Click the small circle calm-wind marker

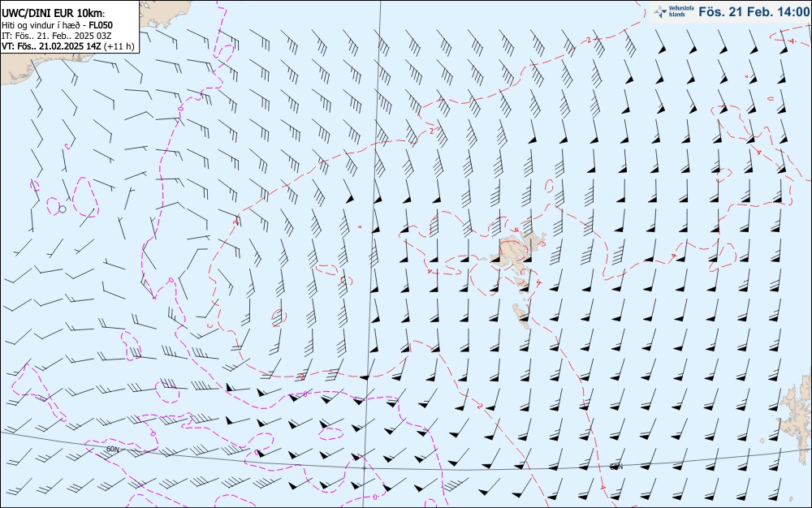coord(63,209)
